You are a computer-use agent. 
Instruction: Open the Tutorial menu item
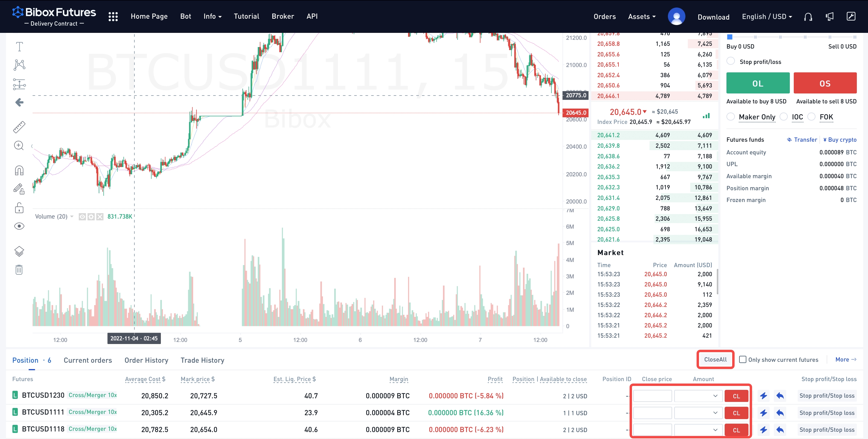pos(246,16)
